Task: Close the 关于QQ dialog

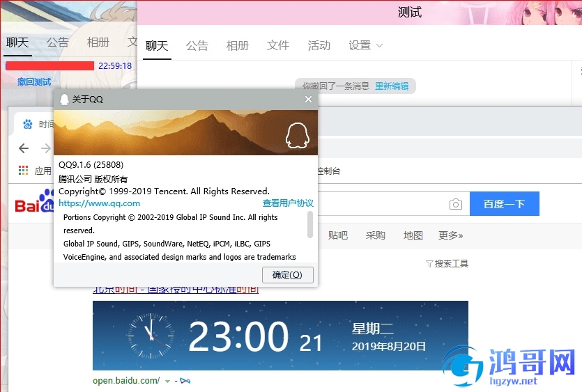Action: coord(308,100)
